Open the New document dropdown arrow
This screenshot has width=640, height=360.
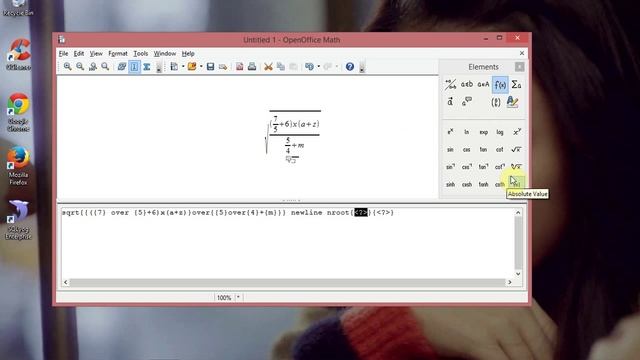click(x=183, y=67)
